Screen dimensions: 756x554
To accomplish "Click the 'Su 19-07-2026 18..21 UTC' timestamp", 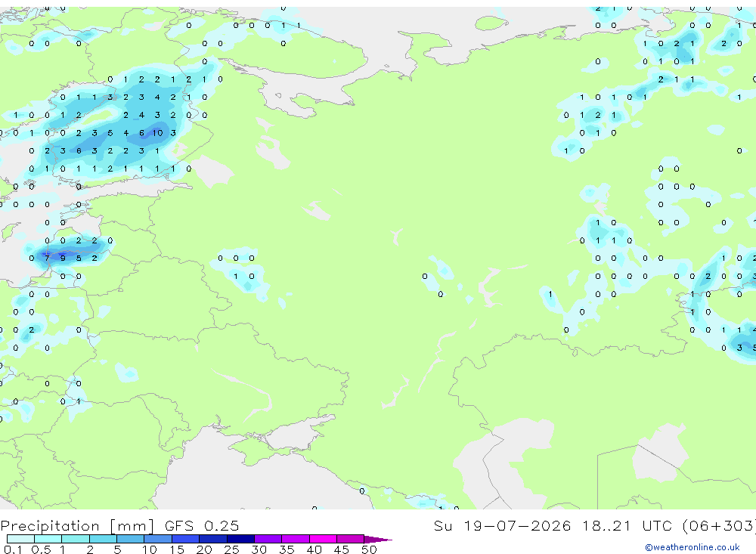I will (553, 525).
